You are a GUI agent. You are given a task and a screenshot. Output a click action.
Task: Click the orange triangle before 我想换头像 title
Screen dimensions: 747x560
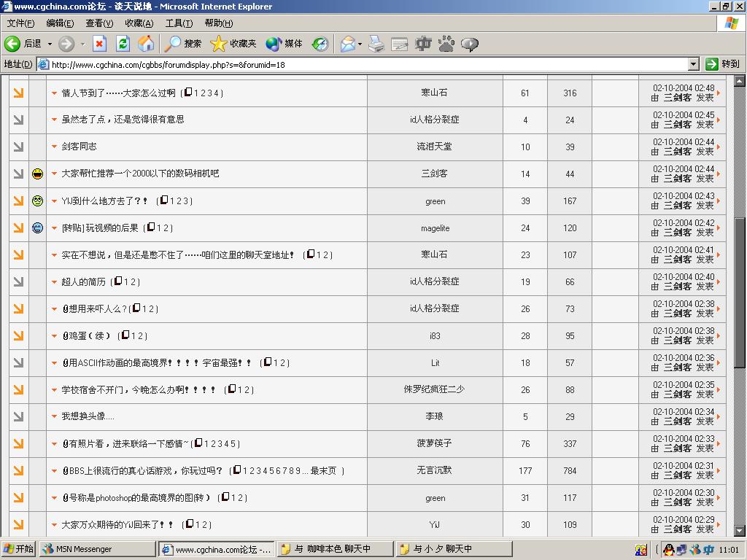pos(54,416)
